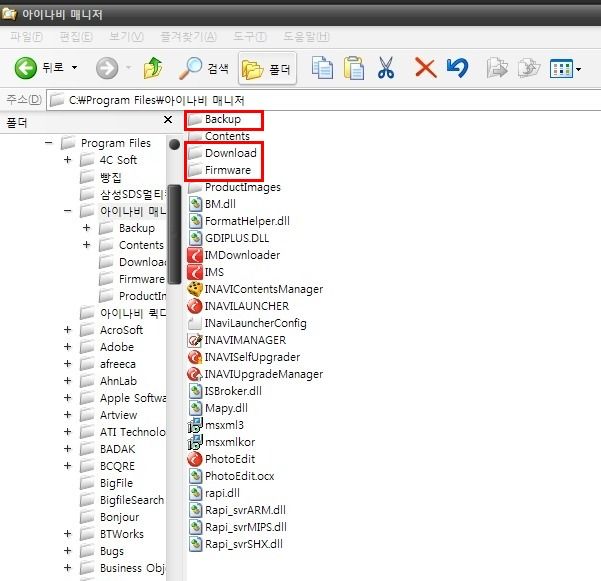Select the Firmware folder in tree pane

coord(132,279)
